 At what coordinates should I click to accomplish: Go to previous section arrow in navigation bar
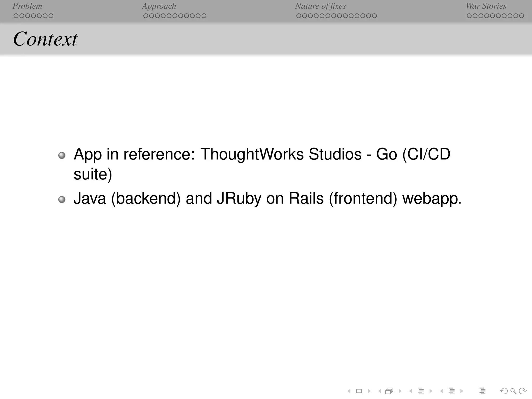click(x=441, y=391)
